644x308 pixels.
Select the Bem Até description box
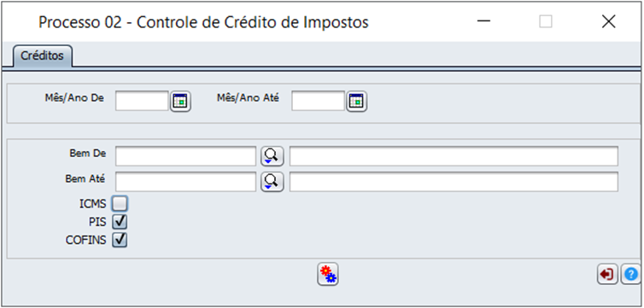click(x=454, y=182)
